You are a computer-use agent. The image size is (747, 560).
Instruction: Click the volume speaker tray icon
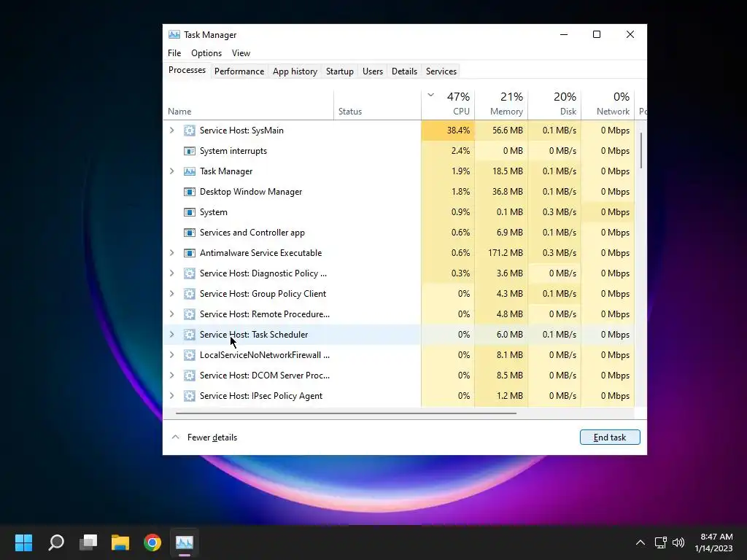click(678, 542)
